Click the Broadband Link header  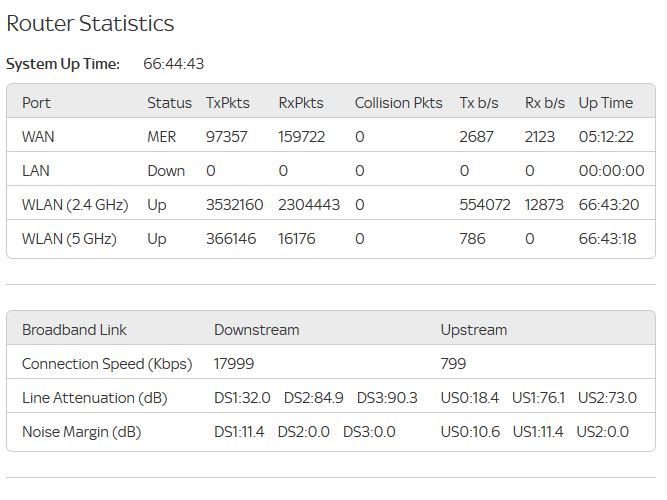coord(74,330)
